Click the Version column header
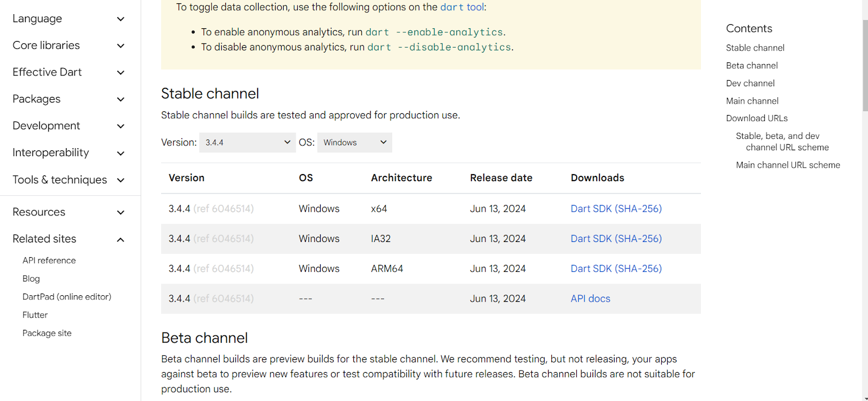Viewport: 868px width, 401px height. [x=187, y=178]
